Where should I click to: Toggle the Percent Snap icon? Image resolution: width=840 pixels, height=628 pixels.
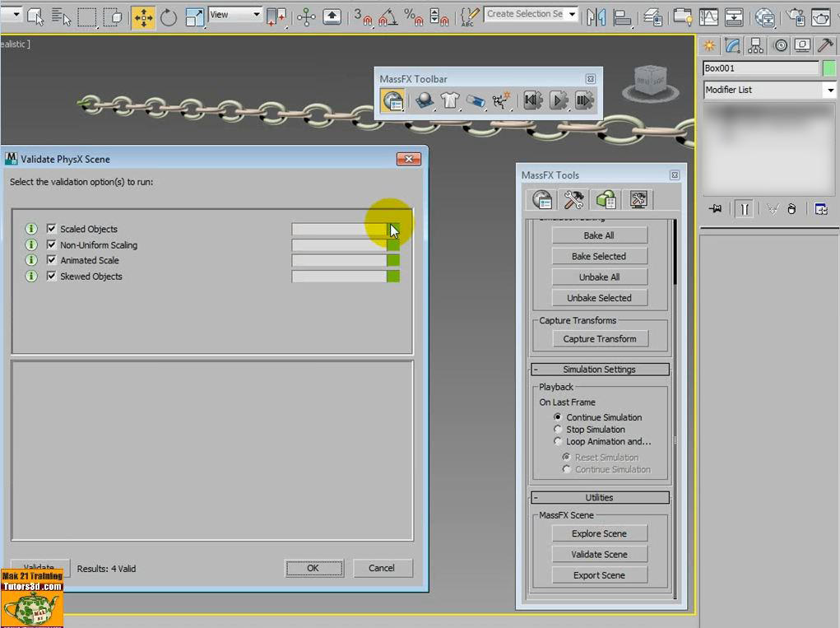pos(413,16)
